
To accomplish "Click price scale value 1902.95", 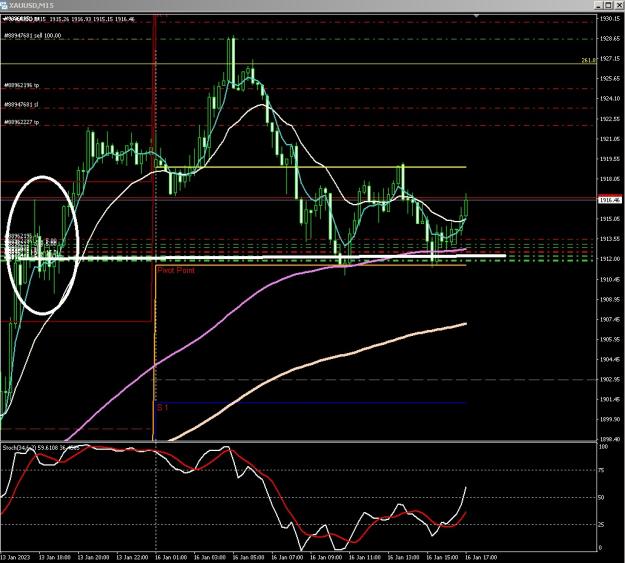I will pyautogui.click(x=610, y=379).
